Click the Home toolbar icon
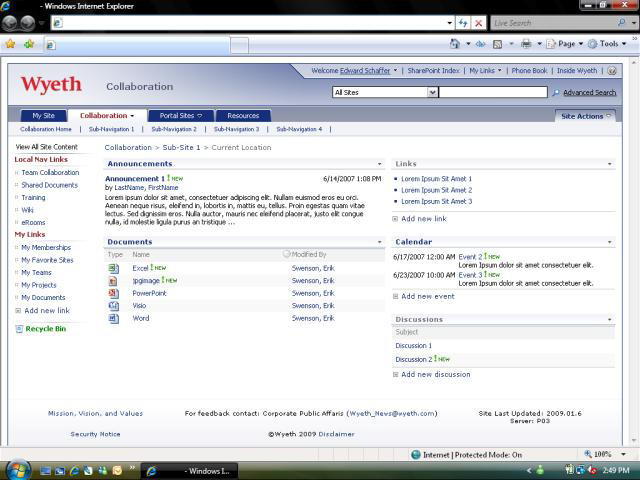Viewport: 640px width, 480px height. click(x=455, y=44)
